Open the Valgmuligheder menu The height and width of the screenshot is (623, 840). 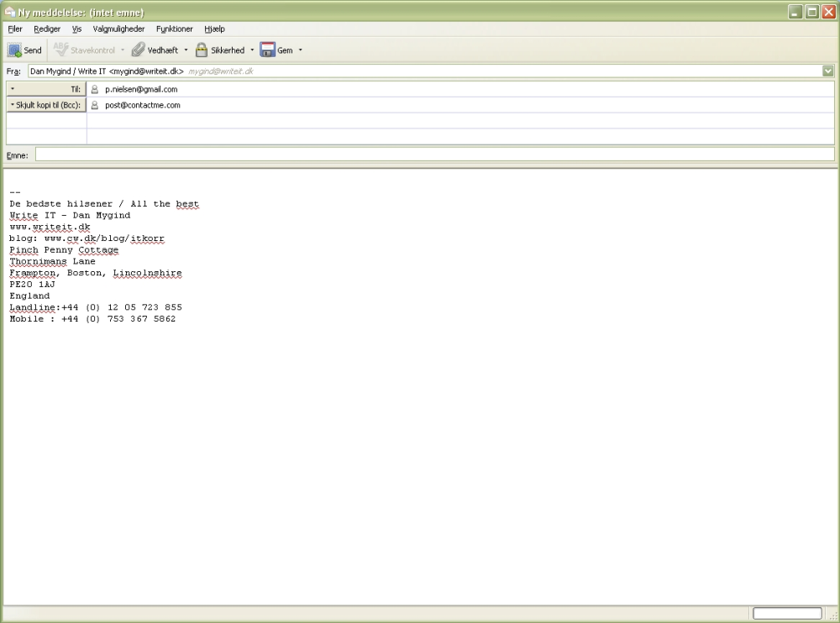(x=118, y=29)
